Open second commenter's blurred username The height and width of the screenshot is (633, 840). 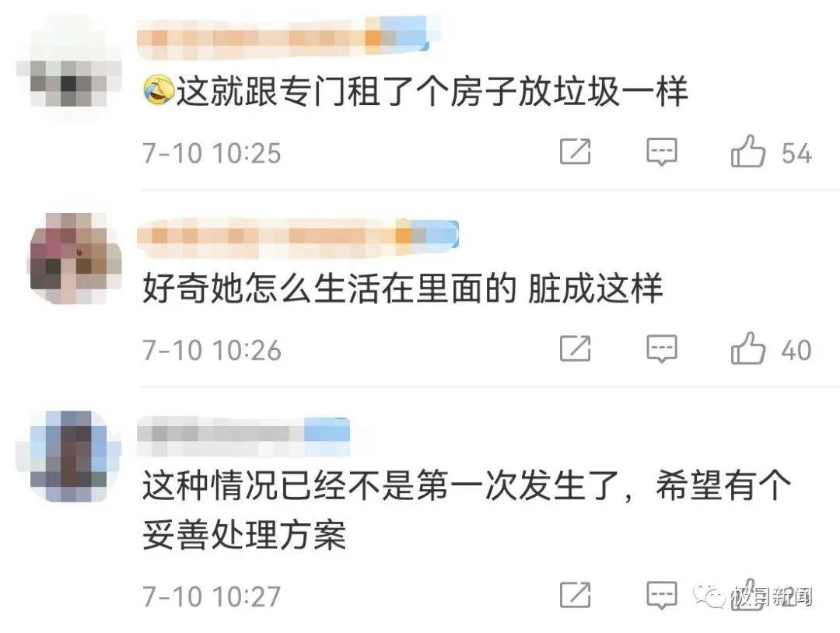298,236
